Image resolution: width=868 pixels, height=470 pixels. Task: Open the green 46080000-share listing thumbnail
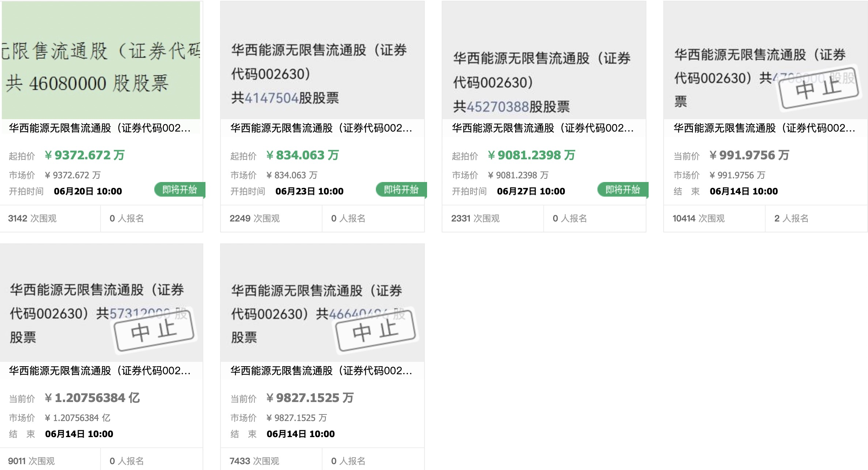pyautogui.click(x=101, y=60)
